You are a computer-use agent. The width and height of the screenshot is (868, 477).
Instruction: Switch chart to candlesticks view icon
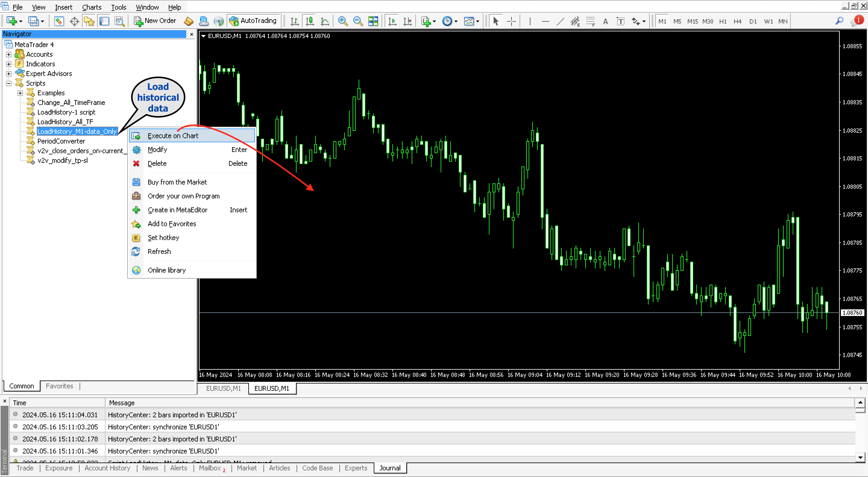point(310,21)
